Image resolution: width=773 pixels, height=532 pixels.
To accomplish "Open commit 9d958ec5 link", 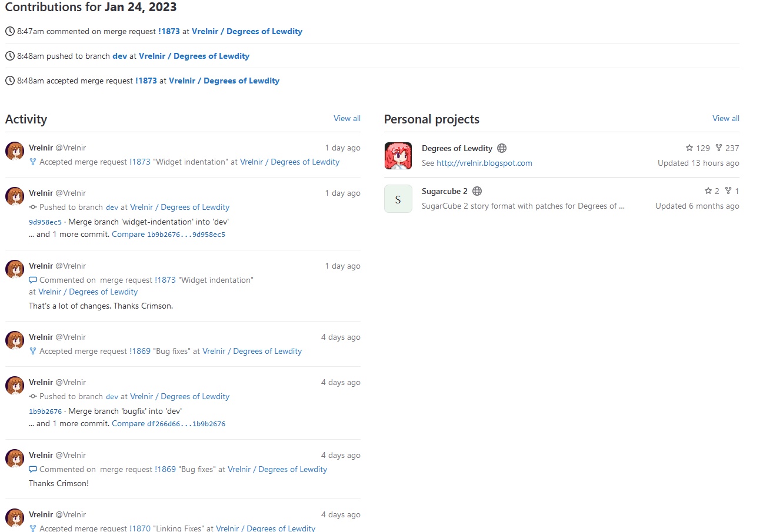I will (x=45, y=222).
